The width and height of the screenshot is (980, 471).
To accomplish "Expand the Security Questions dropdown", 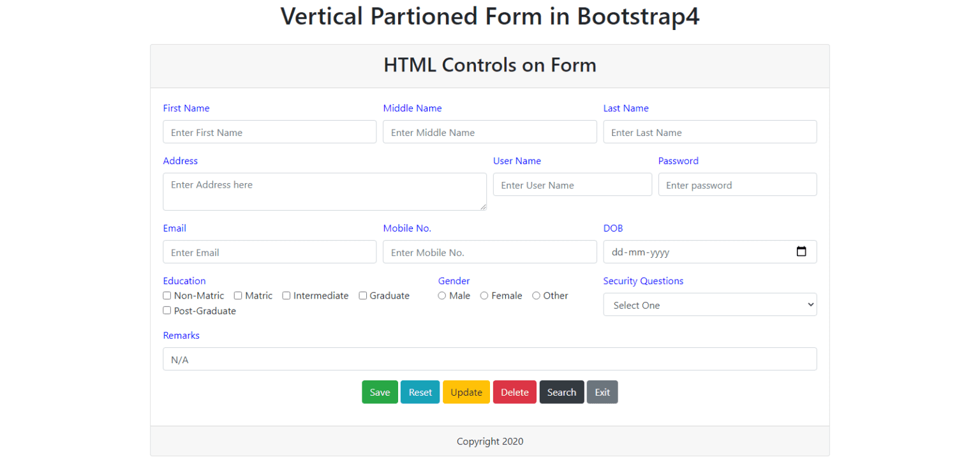I will pyautogui.click(x=710, y=304).
